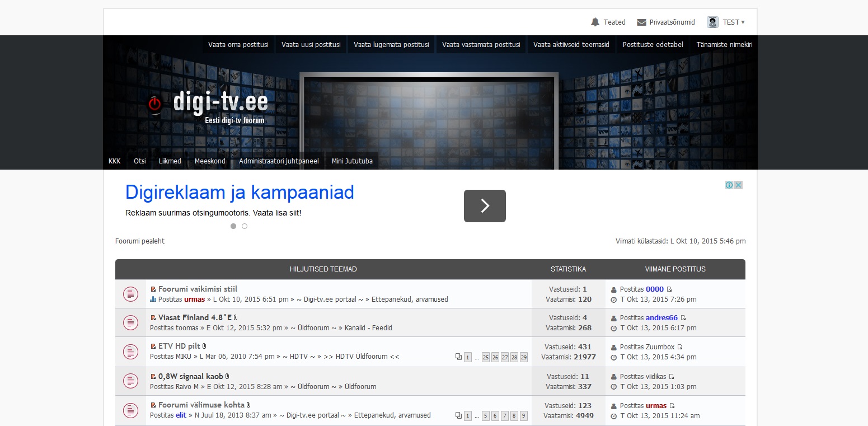Open Vaata lugemata postitusi menu item

[391, 45]
